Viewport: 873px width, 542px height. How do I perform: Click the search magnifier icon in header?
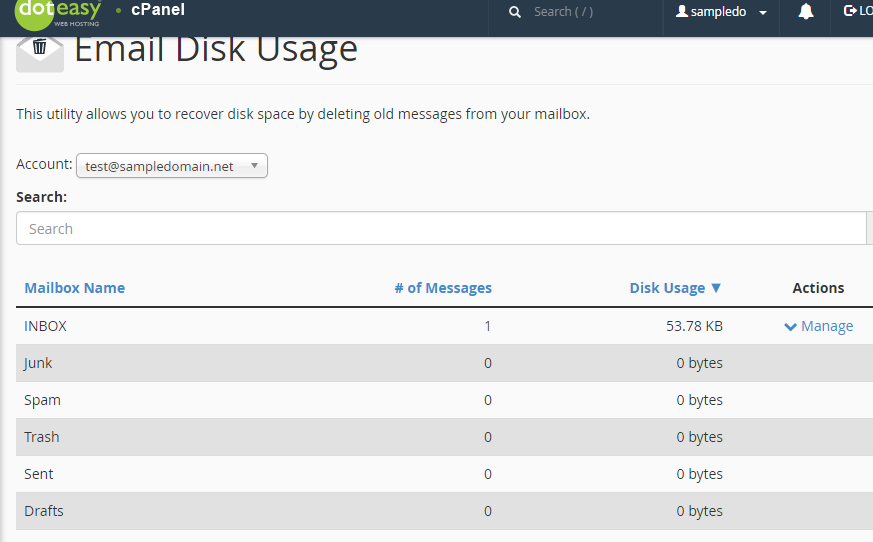pyautogui.click(x=515, y=12)
